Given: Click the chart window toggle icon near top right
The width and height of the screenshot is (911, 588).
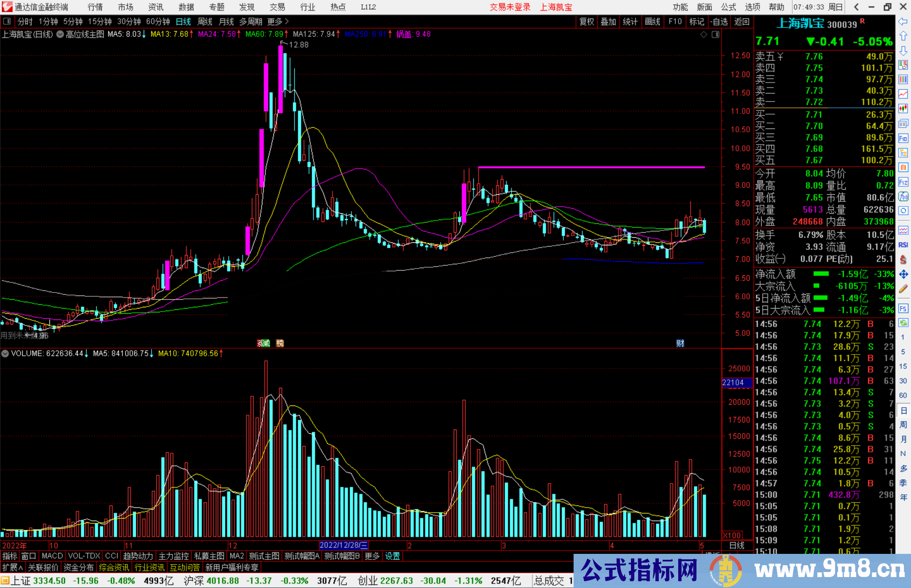Looking at the screenshot, I should tap(715, 35).
